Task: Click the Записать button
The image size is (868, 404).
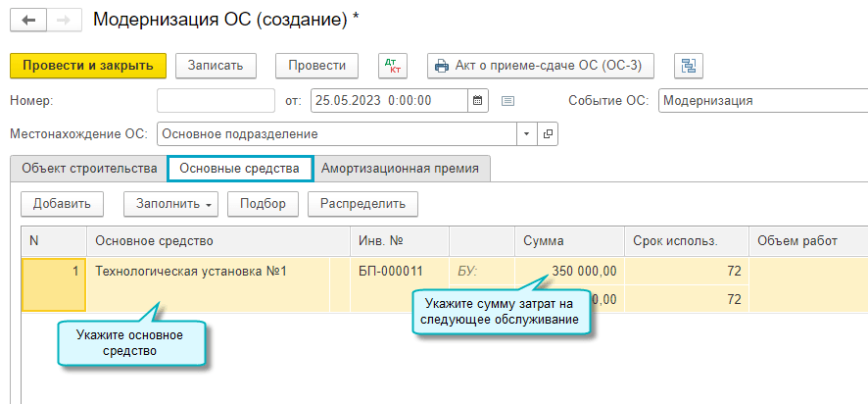Action: [x=216, y=66]
